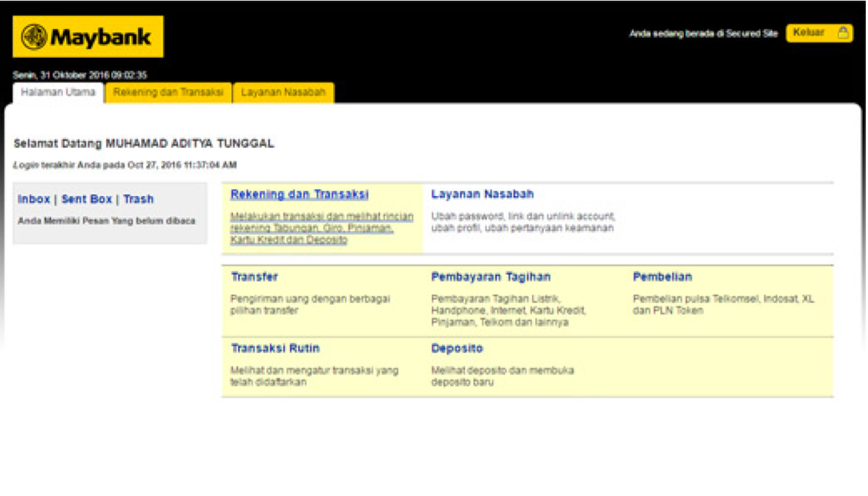Click the welcome message with user name
The width and height of the screenshot is (868, 496).
point(144,143)
